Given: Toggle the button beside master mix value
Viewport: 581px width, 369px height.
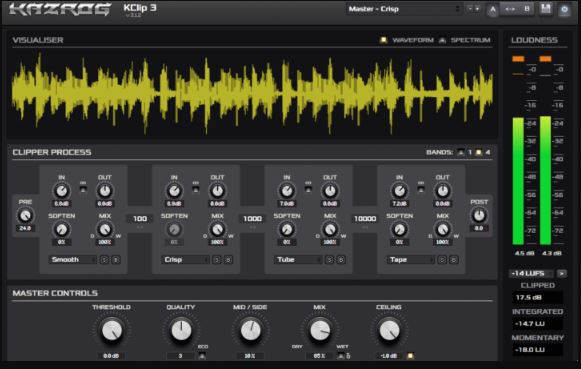Looking at the screenshot, I should [341, 356].
